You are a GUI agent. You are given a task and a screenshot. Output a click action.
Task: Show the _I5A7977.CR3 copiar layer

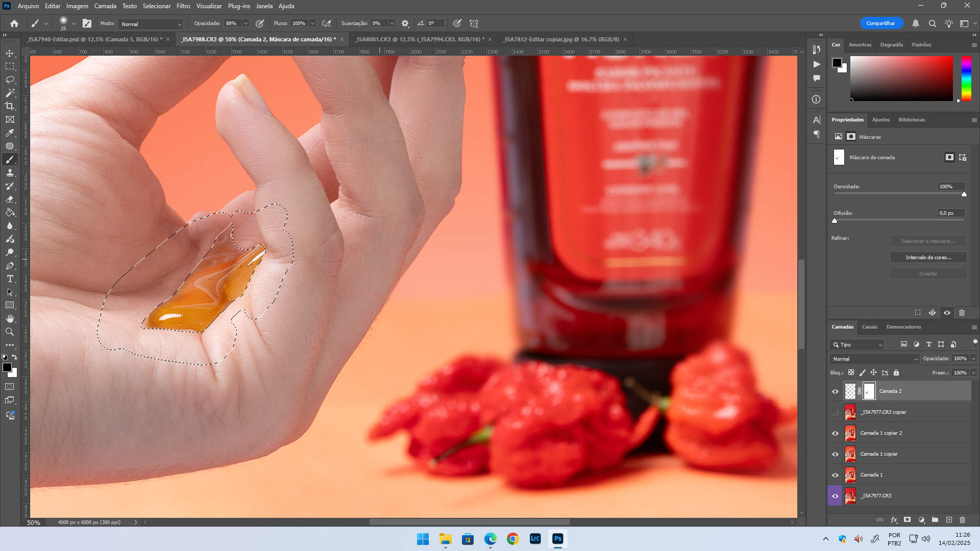click(835, 412)
